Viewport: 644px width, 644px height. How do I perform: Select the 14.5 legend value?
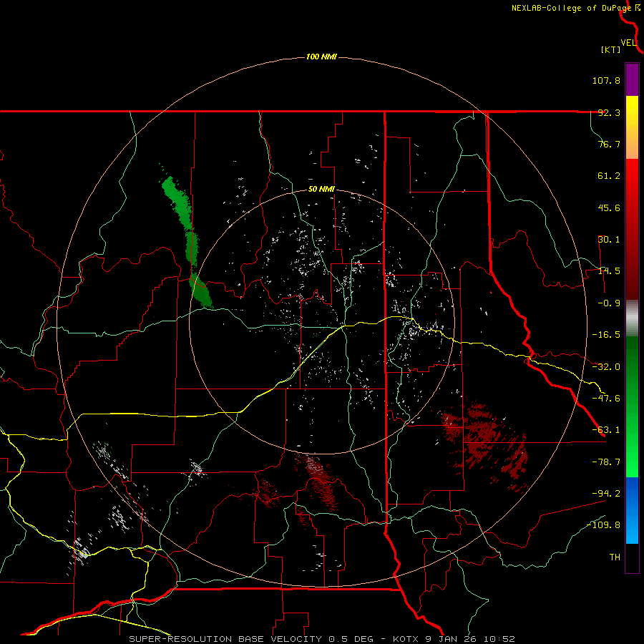tap(609, 271)
